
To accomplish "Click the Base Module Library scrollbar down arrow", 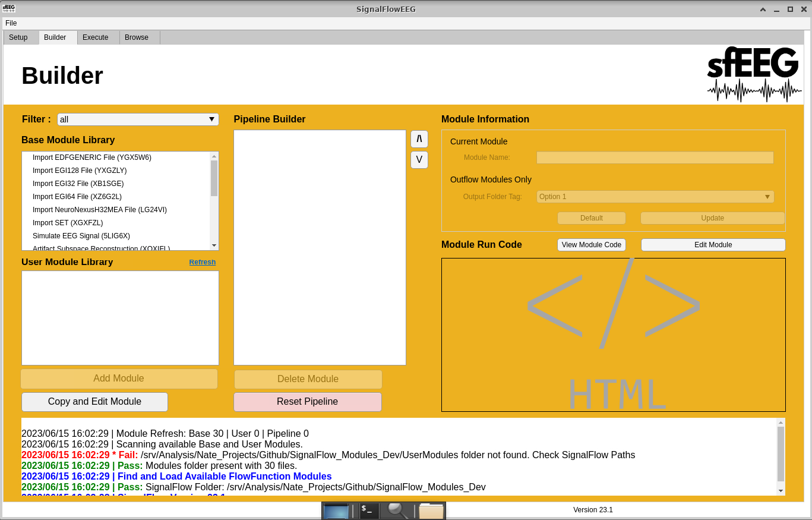I will pos(214,245).
